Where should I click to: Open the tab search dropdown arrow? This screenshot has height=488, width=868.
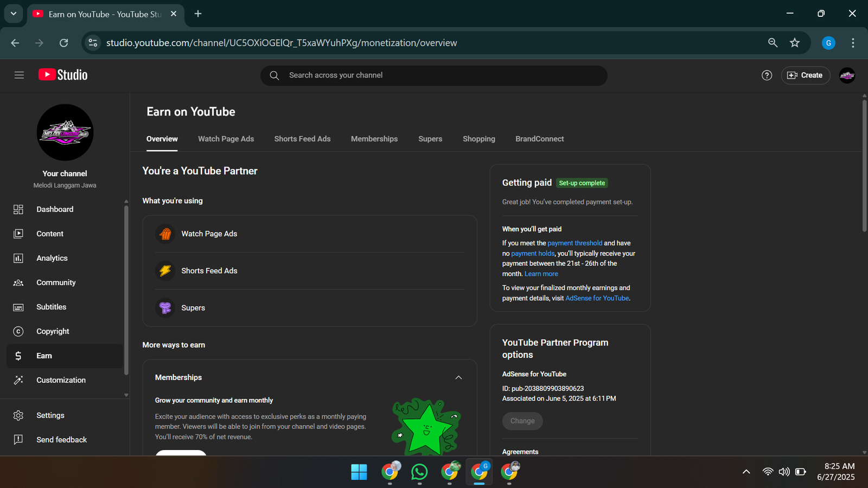click(14, 14)
